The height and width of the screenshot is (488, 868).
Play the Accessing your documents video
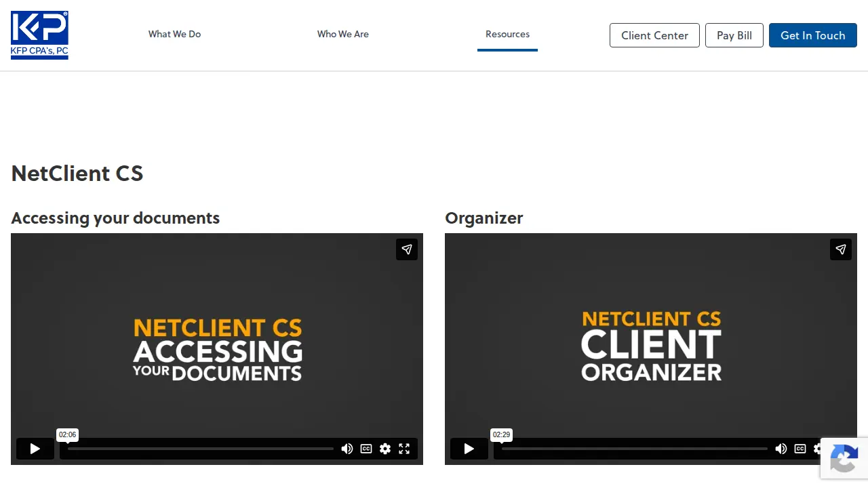point(35,449)
